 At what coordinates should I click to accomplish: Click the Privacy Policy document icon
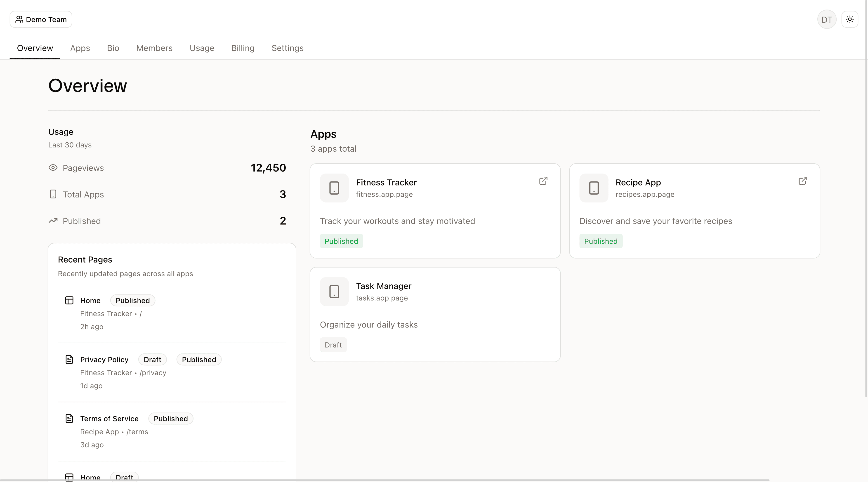pos(69,359)
